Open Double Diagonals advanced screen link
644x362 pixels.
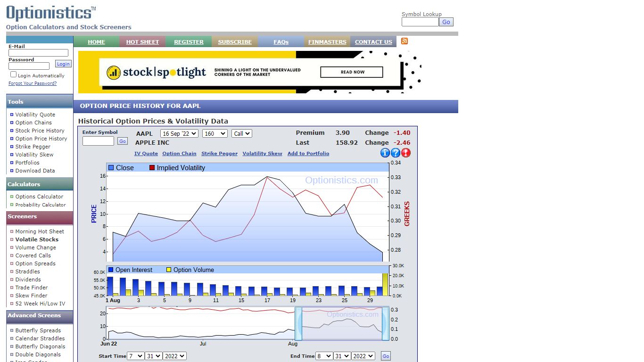coord(38,354)
